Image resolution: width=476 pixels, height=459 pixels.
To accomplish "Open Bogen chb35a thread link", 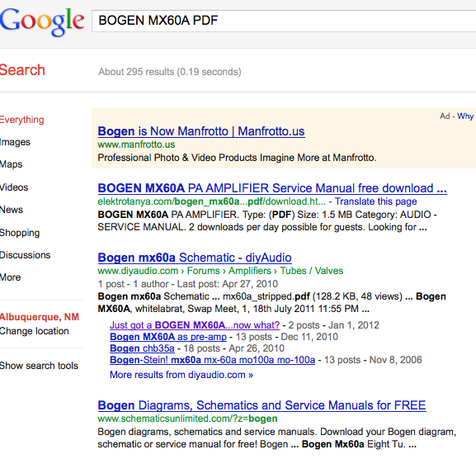I will click(142, 348).
